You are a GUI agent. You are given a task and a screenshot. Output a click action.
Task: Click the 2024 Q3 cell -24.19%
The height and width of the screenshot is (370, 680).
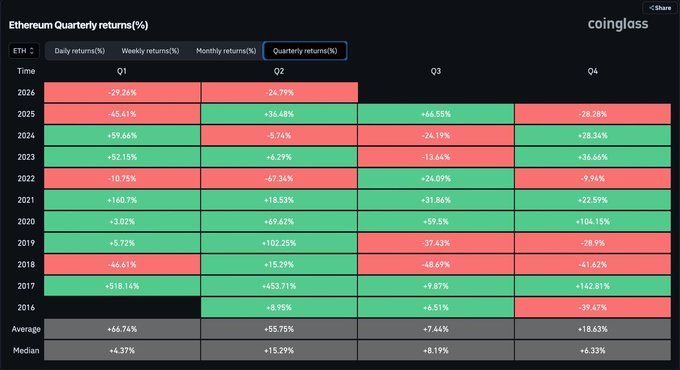pyautogui.click(x=436, y=135)
